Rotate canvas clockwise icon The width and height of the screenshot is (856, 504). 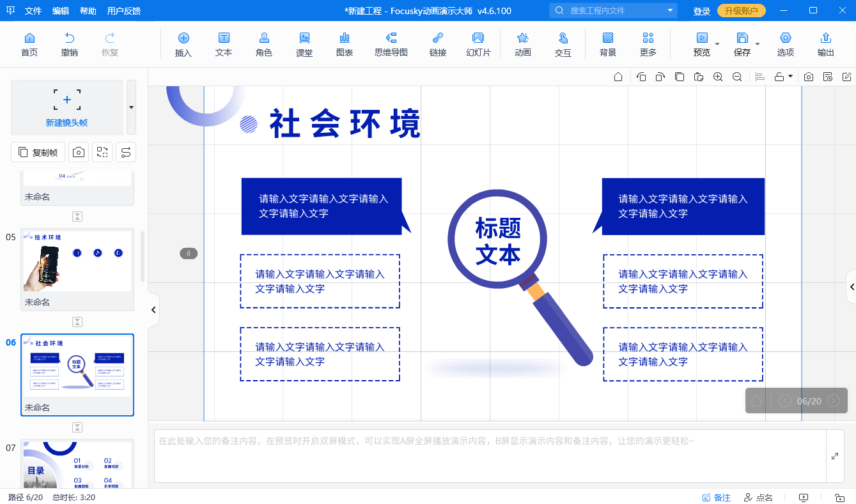[660, 77]
